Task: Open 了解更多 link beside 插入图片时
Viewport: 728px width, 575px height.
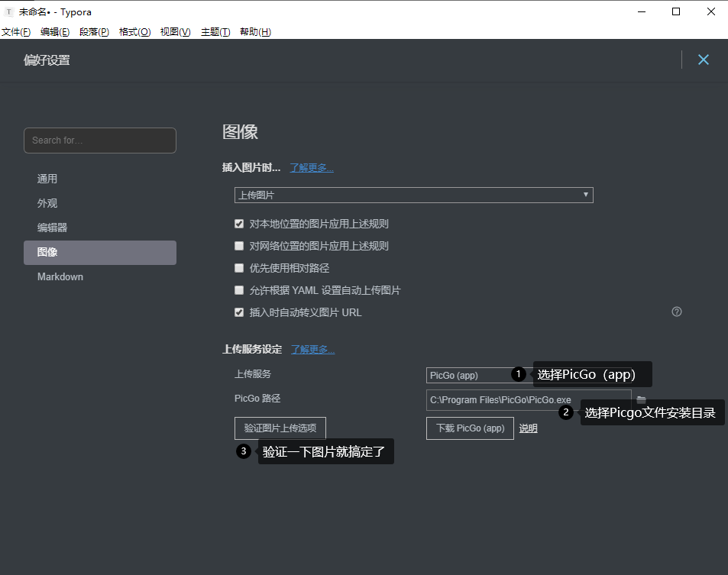Action: (312, 167)
